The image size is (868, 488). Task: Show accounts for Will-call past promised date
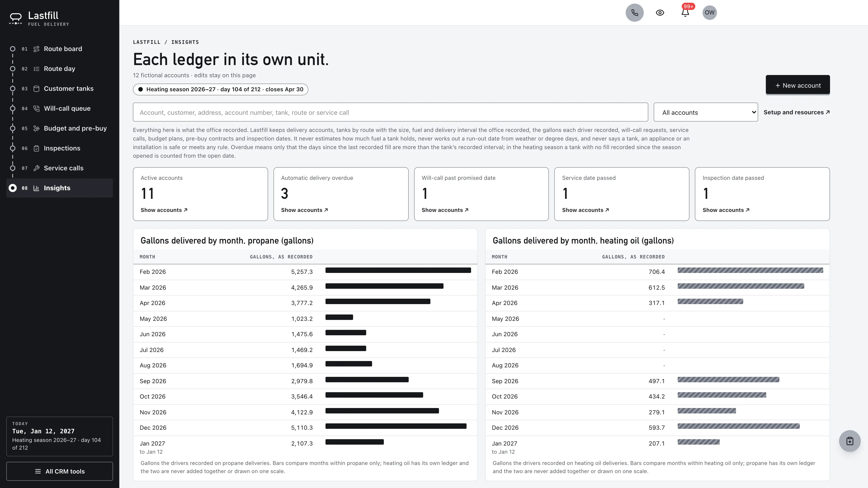pos(445,210)
